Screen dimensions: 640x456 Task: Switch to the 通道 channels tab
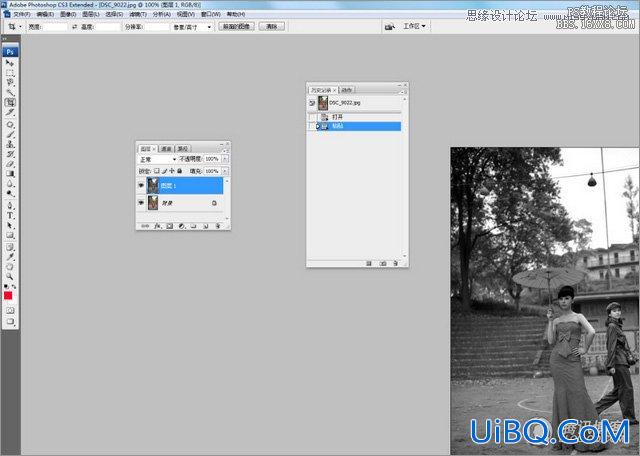point(166,149)
